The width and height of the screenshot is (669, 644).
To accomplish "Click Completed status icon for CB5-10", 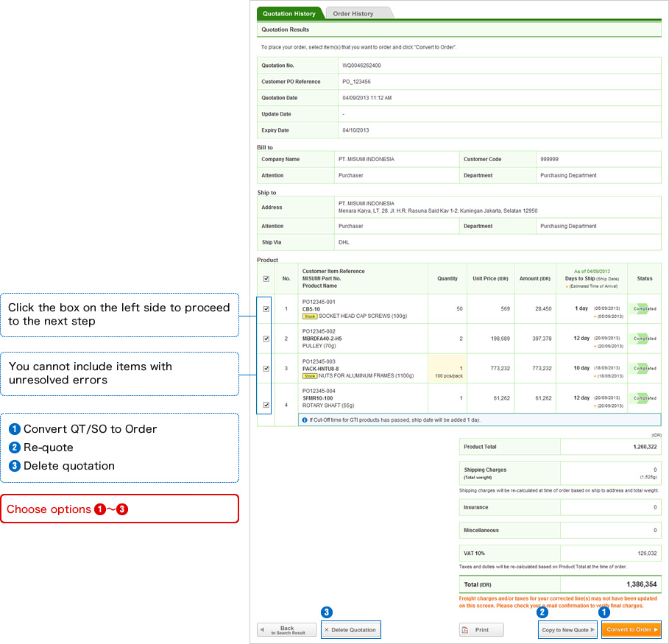I will point(645,308).
